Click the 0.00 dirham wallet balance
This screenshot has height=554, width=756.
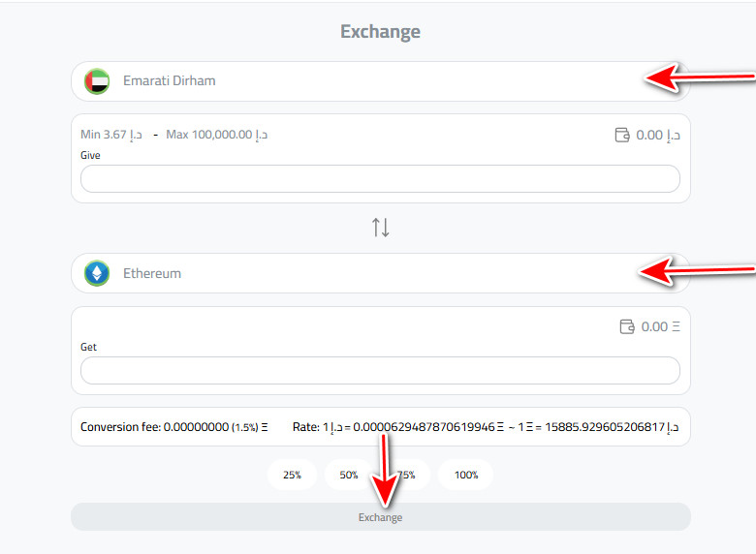pyautogui.click(x=658, y=135)
